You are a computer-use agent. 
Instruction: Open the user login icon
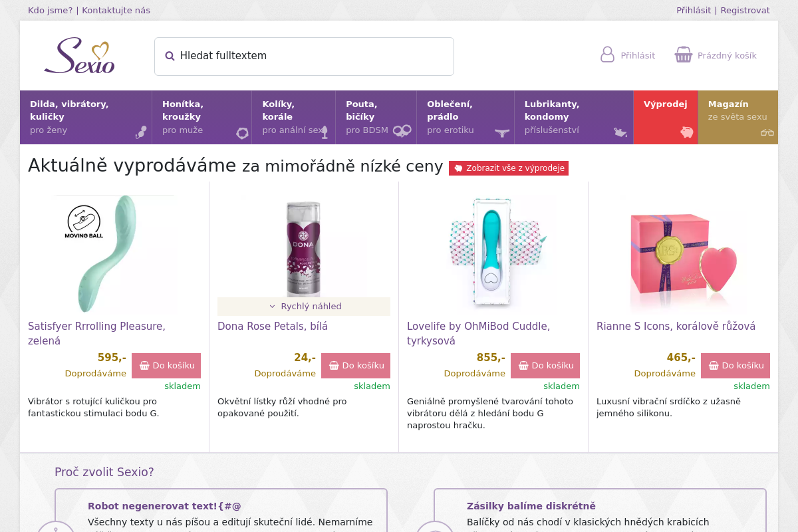point(607,55)
